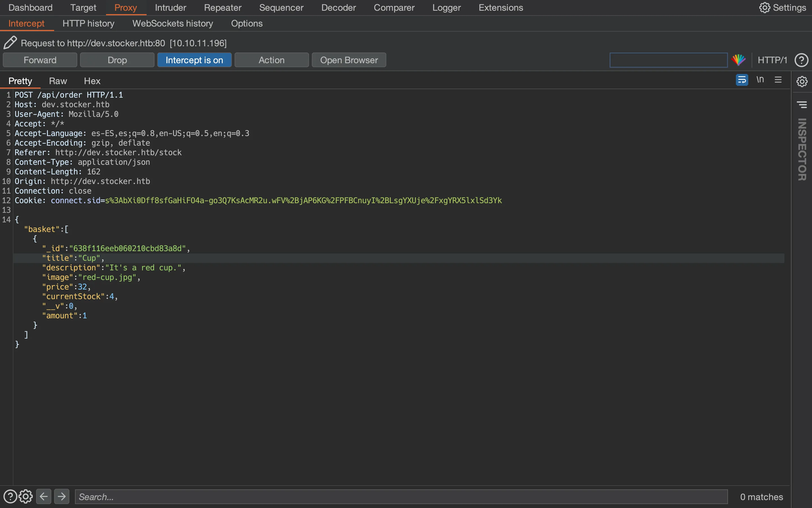Select the Pretty view tab

(20, 81)
